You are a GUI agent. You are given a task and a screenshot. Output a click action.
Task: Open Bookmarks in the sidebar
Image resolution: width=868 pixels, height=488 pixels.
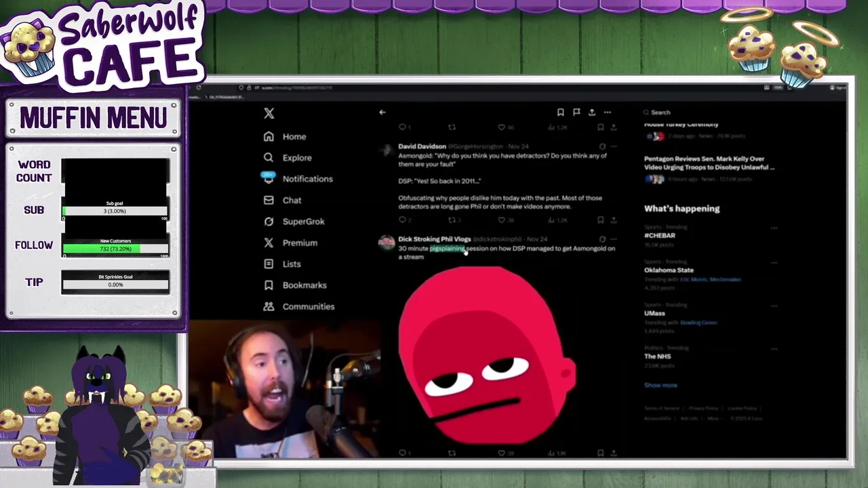tap(295, 285)
